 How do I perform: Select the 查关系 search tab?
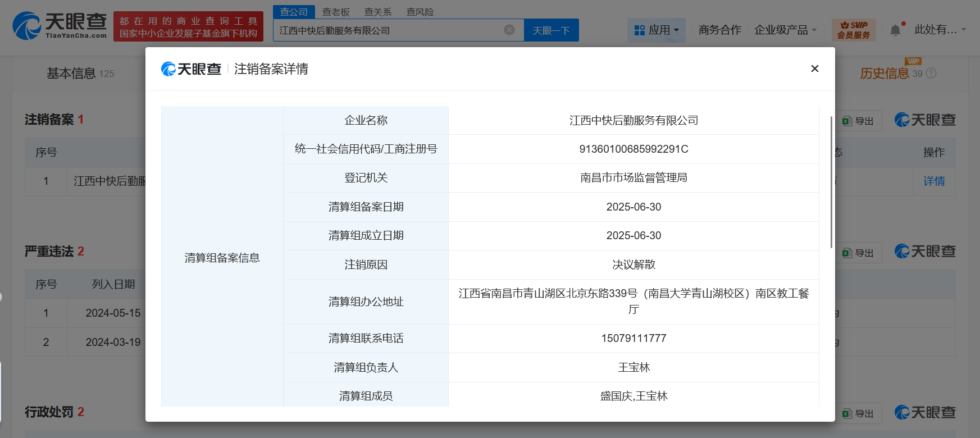[x=378, y=12]
